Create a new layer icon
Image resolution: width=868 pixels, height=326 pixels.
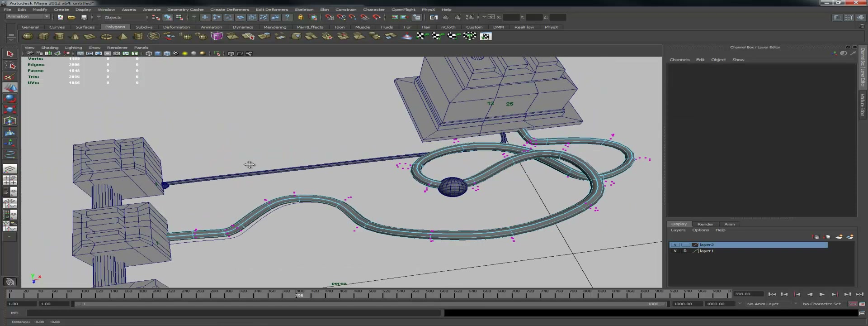click(x=839, y=237)
